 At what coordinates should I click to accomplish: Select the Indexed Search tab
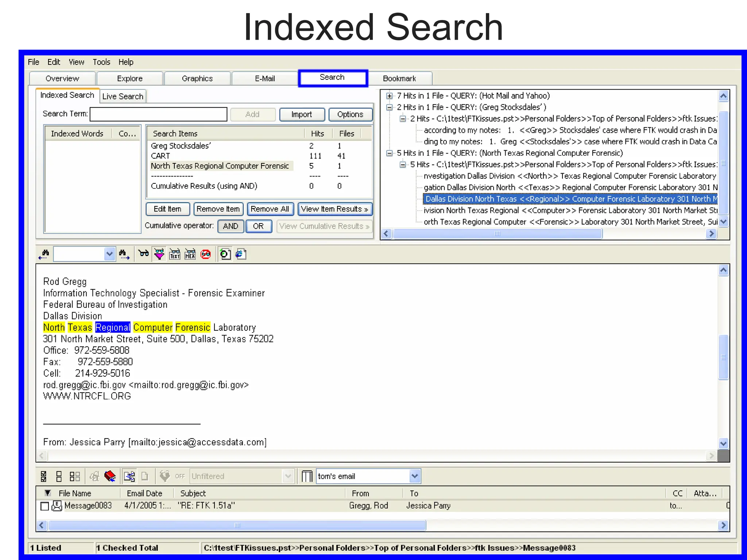tap(67, 95)
